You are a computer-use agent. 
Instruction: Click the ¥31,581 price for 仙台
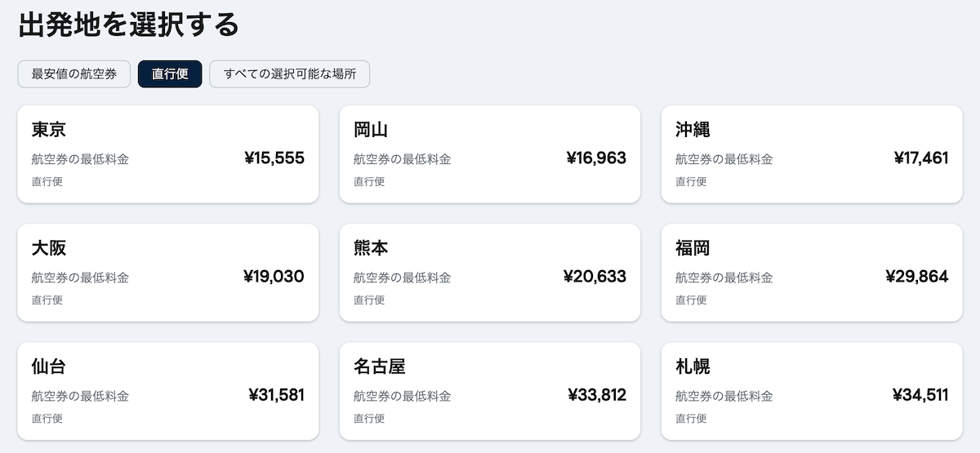point(276,396)
